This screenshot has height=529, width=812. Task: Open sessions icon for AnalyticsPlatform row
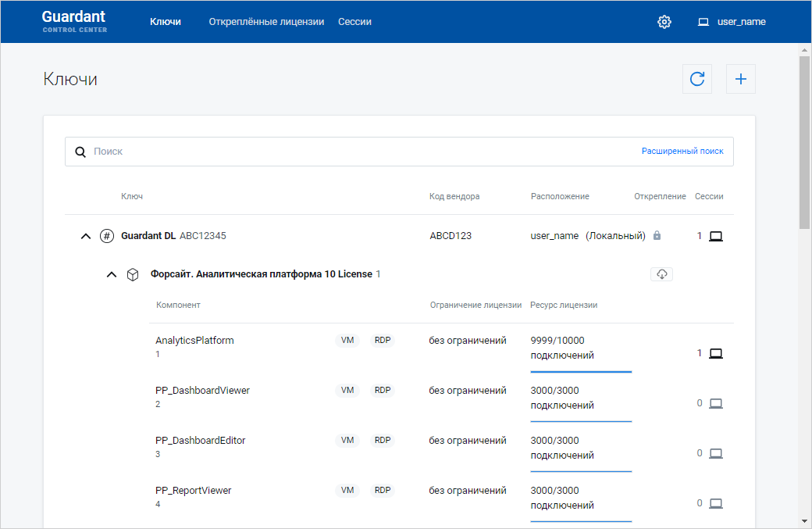tap(715, 353)
